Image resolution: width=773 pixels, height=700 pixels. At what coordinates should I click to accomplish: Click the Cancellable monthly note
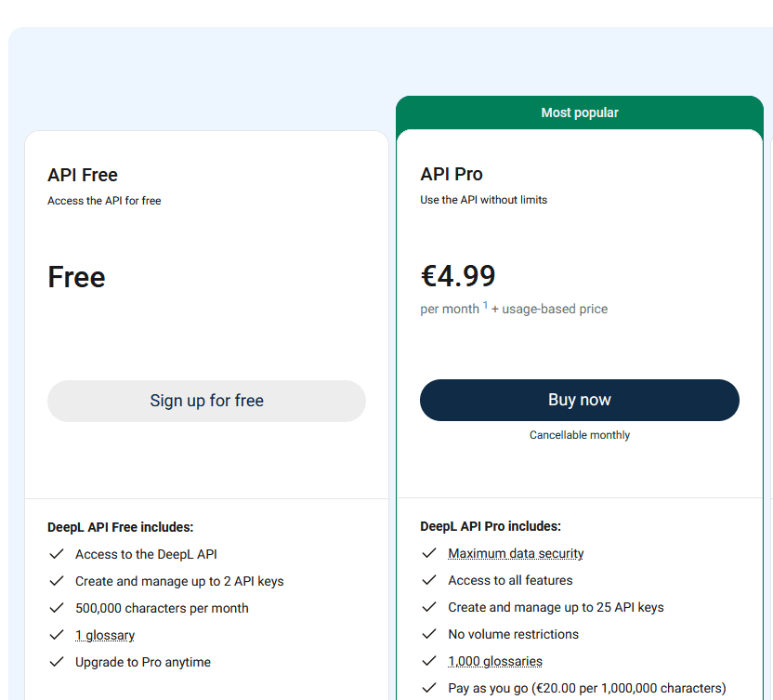point(580,435)
